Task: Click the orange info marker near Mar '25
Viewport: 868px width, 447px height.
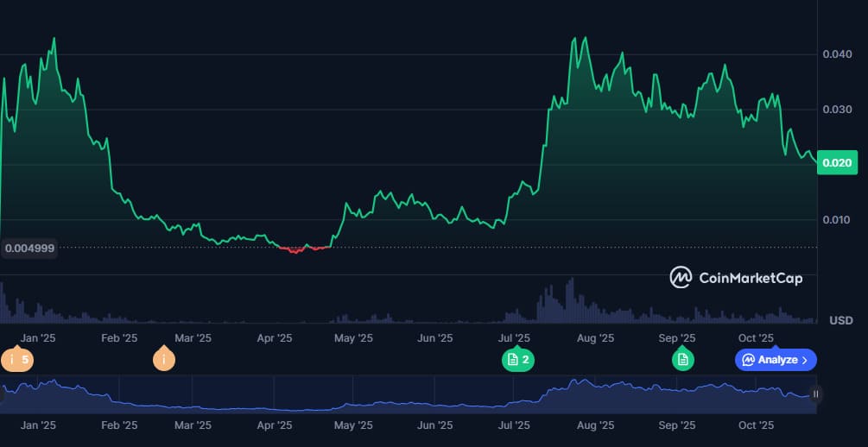Action: tap(163, 359)
